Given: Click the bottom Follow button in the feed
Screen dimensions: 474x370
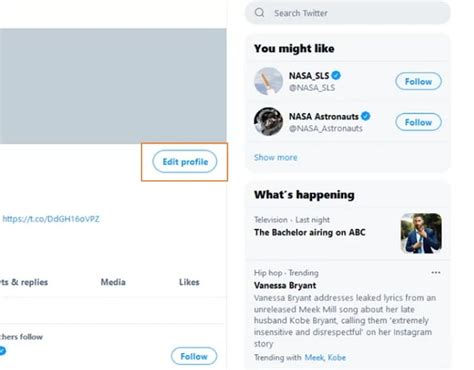Looking at the screenshot, I should click(194, 356).
